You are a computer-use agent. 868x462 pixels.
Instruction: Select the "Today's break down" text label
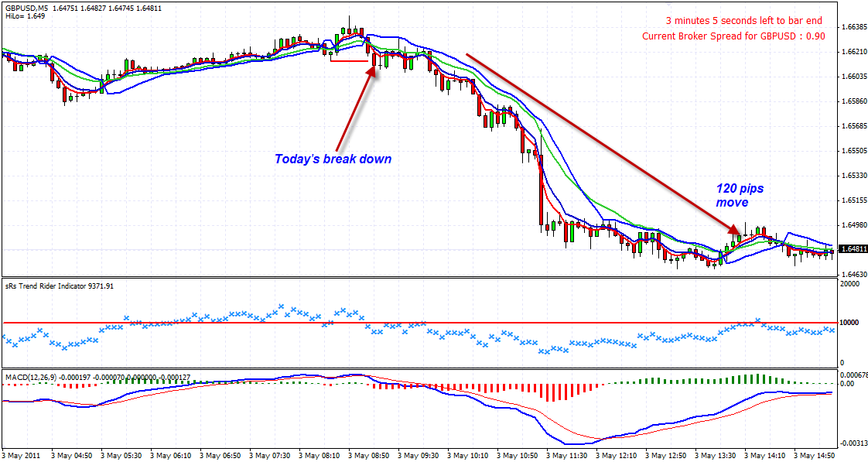tap(333, 159)
